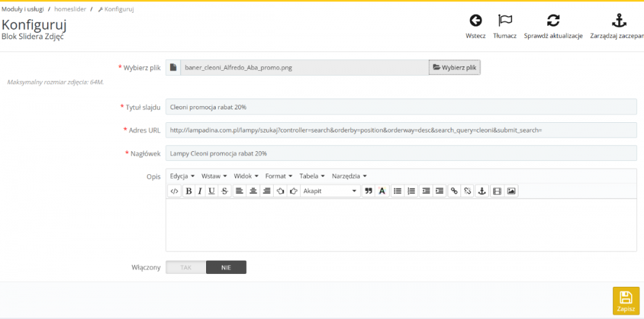Expand the Format menu in editor
644x319 pixels.
click(x=278, y=176)
